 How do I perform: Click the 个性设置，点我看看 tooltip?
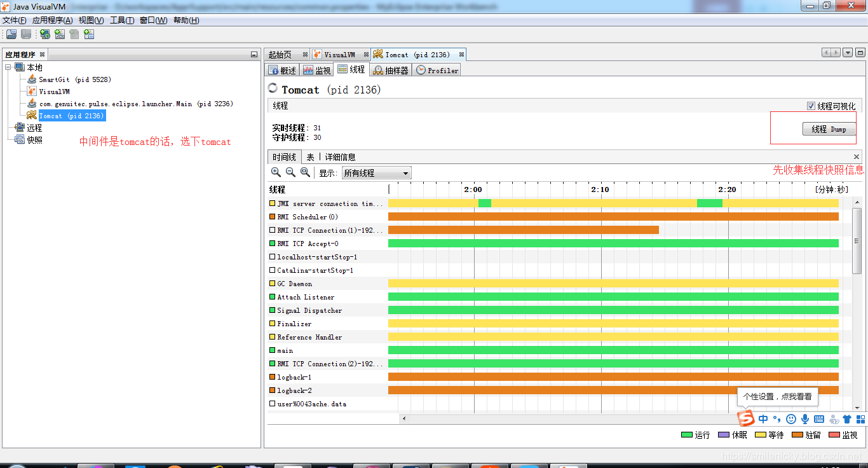click(x=777, y=396)
